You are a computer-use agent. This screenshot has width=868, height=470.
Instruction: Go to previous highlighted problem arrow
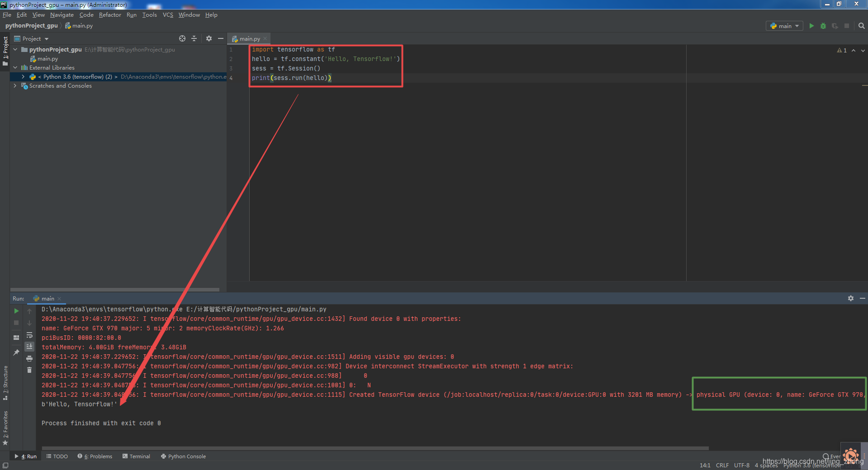coord(854,51)
